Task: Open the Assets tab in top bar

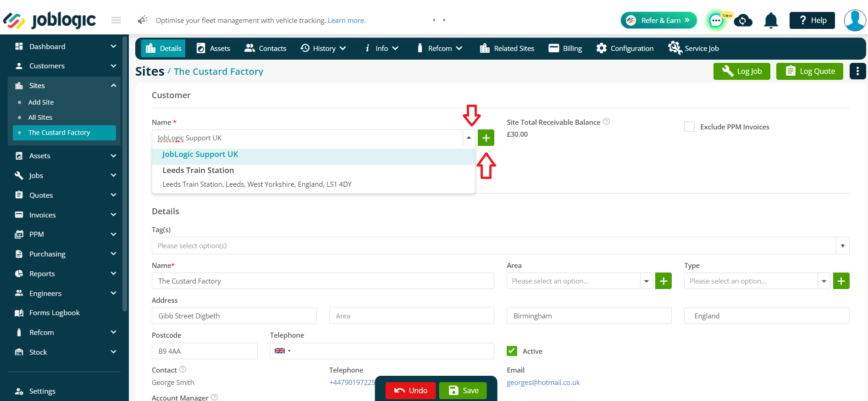Action: [x=213, y=48]
